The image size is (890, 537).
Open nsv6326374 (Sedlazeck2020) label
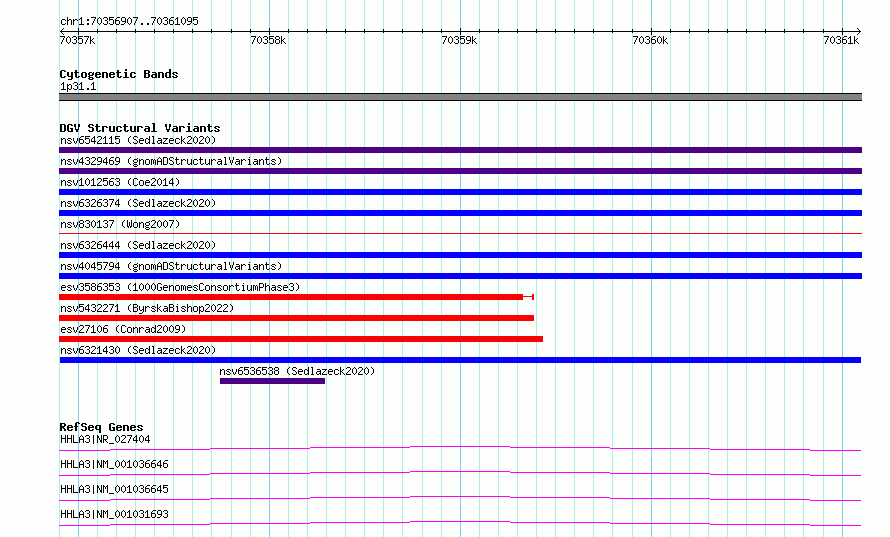(x=138, y=203)
